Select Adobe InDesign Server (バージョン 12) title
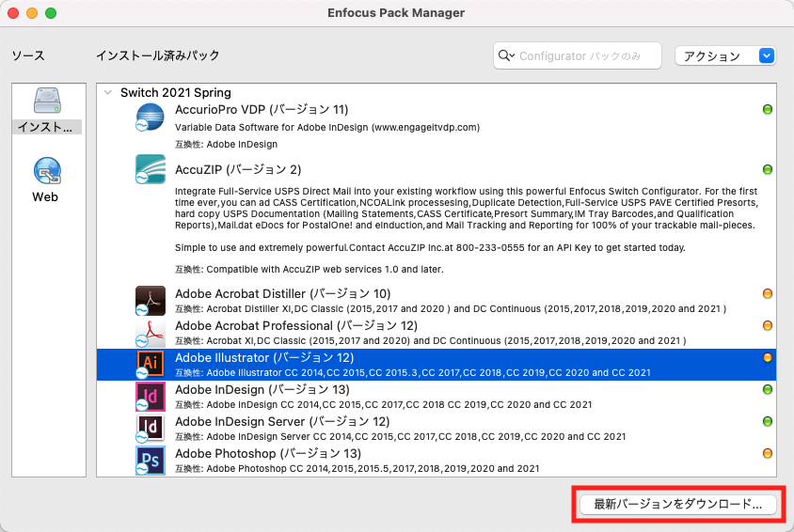 282,421
